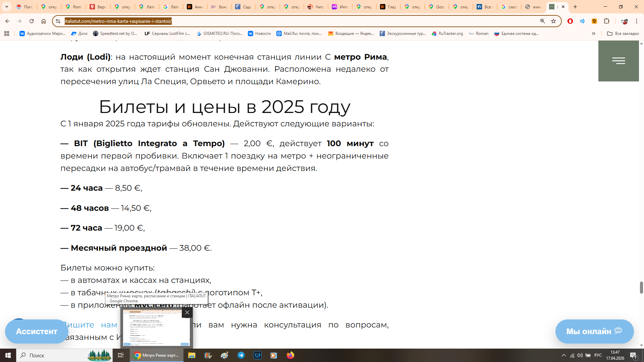The height and width of the screenshot is (362, 644).
Task: Click the page vertical scrollbar thumb
Action: (x=641, y=287)
